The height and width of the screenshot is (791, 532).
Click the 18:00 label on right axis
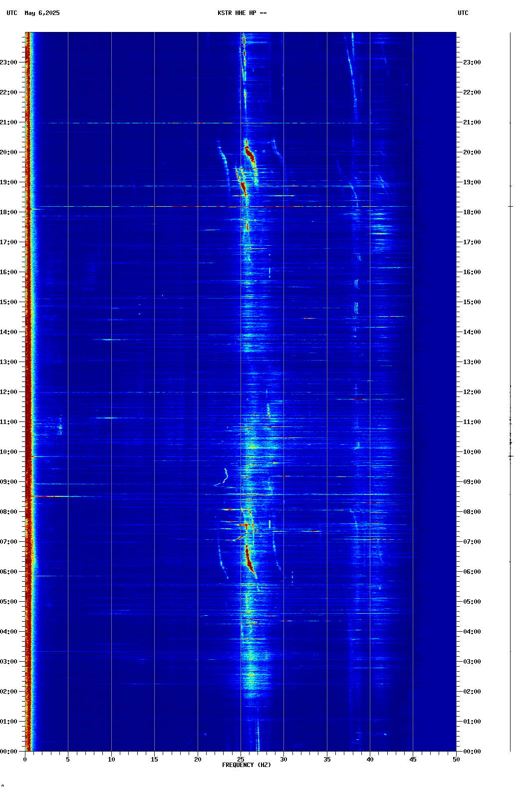tap(472, 212)
